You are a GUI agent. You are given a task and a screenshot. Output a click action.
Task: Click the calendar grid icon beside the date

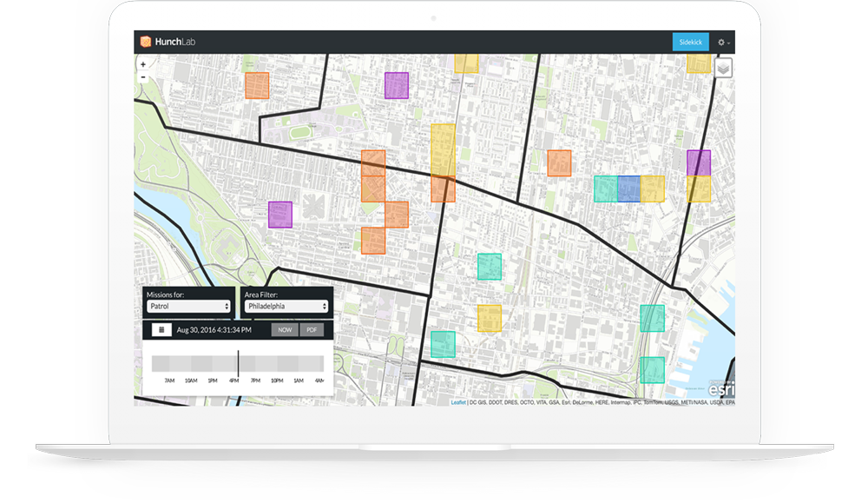(x=161, y=329)
